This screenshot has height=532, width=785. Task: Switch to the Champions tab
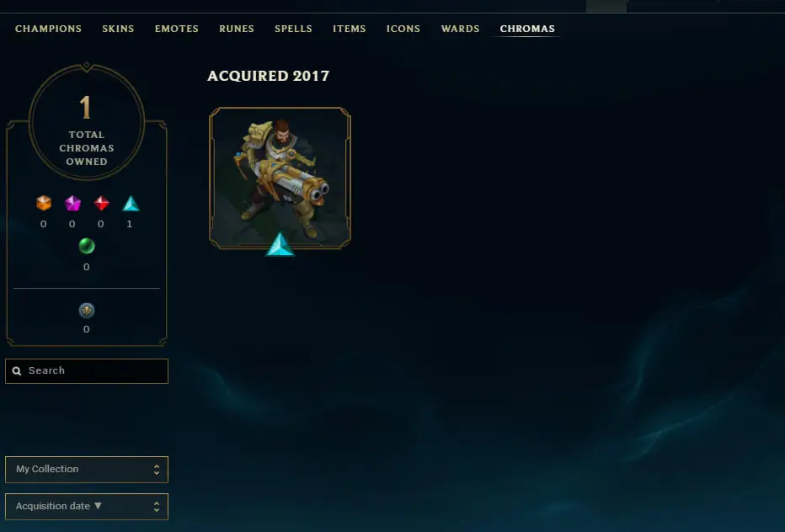(48, 29)
